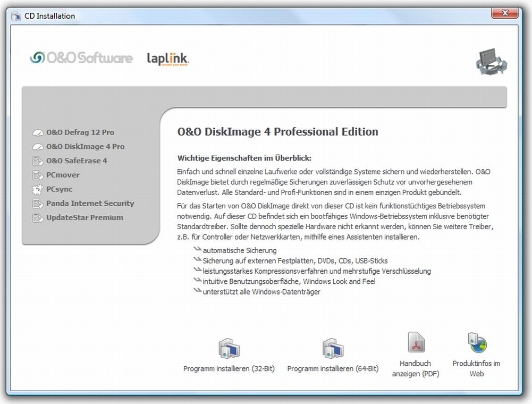Viewport: 532px width, 404px height.
Task: Click the icon beside O&O SafeErase 4
Action: [x=38, y=161]
